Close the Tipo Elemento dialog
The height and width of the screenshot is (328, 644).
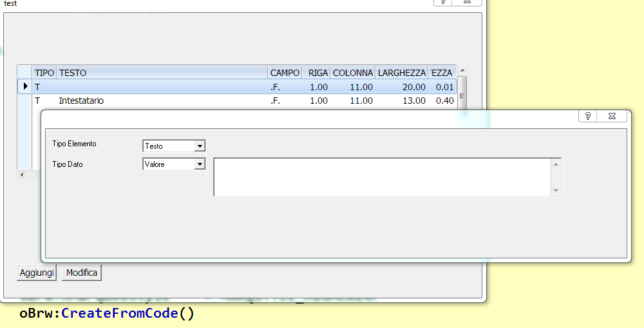(x=612, y=116)
